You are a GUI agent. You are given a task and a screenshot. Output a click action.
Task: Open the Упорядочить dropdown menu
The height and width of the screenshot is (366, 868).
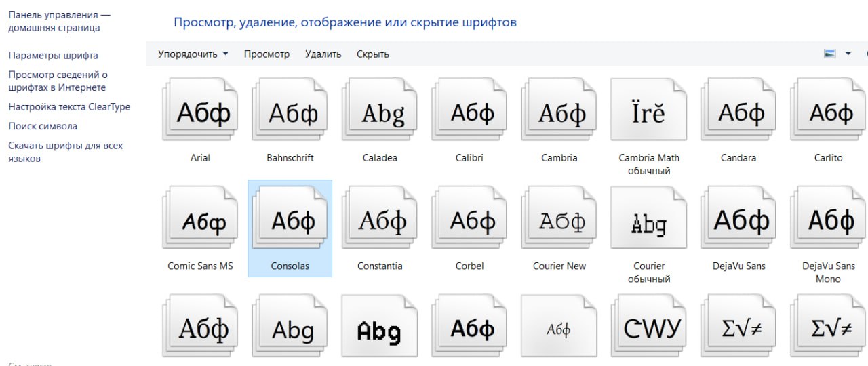tap(193, 54)
